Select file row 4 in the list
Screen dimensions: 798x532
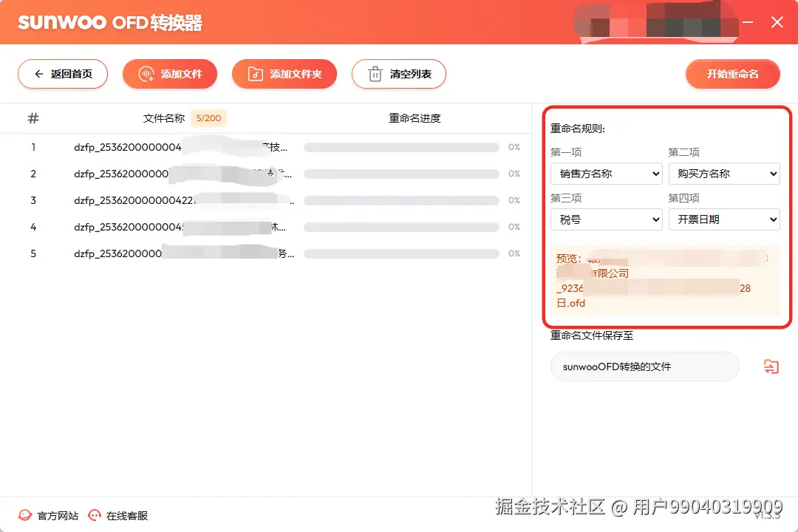(x=266, y=227)
